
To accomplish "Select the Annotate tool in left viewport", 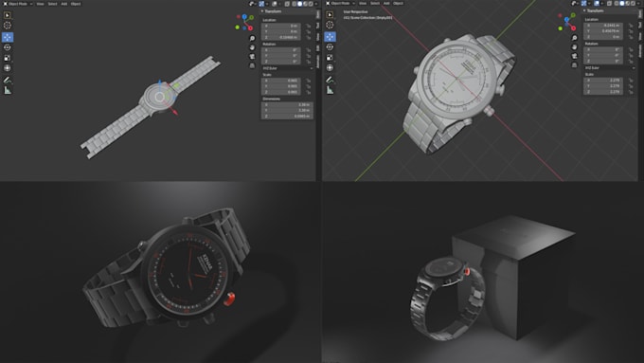I will [8, 80].
